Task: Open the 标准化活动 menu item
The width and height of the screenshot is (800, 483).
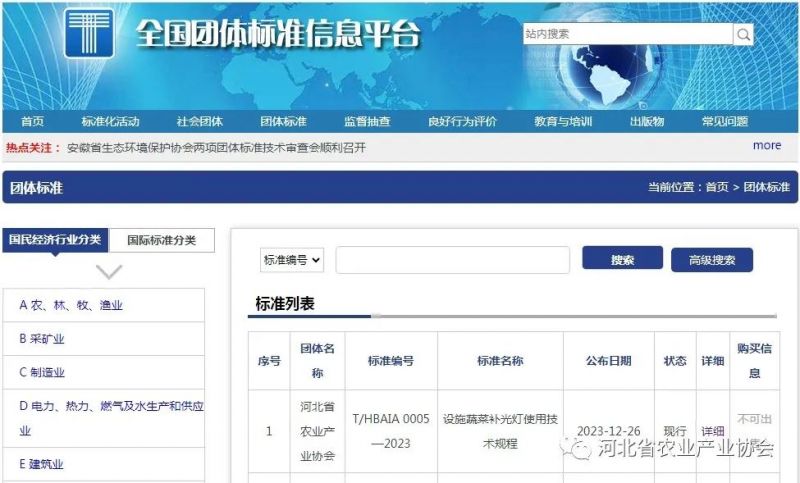Action: pyautogui.click(x=110, y=121)
